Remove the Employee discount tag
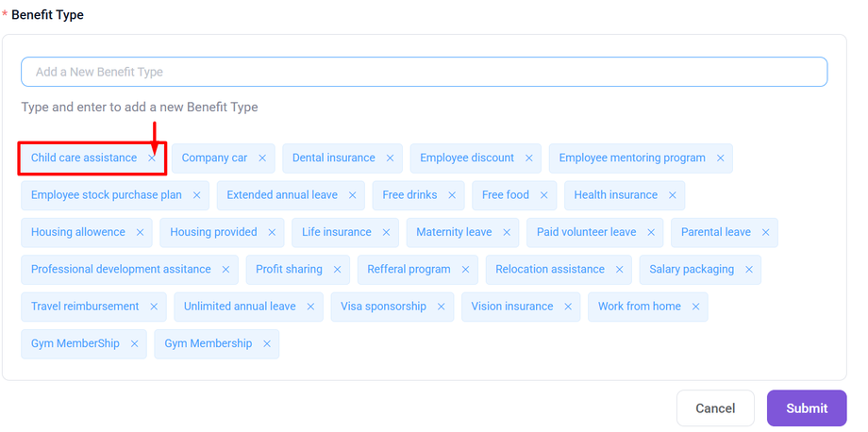 pyautogui.click(x=529, y=158)
